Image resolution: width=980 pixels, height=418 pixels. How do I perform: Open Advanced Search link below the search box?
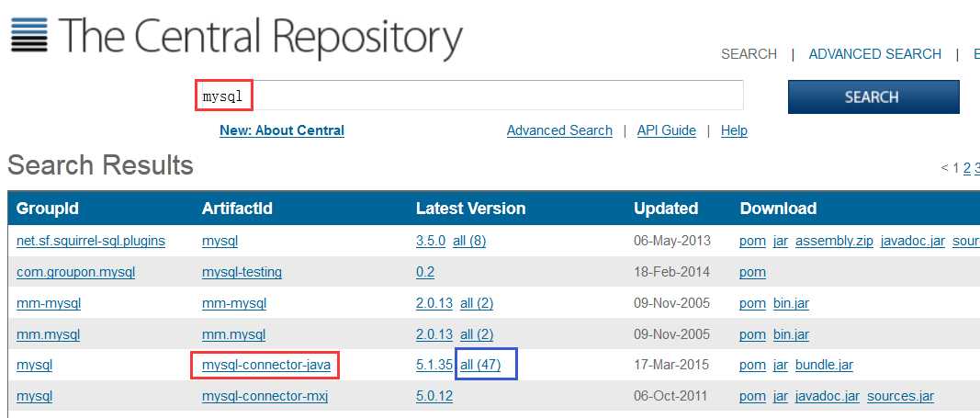click(559, 130)
